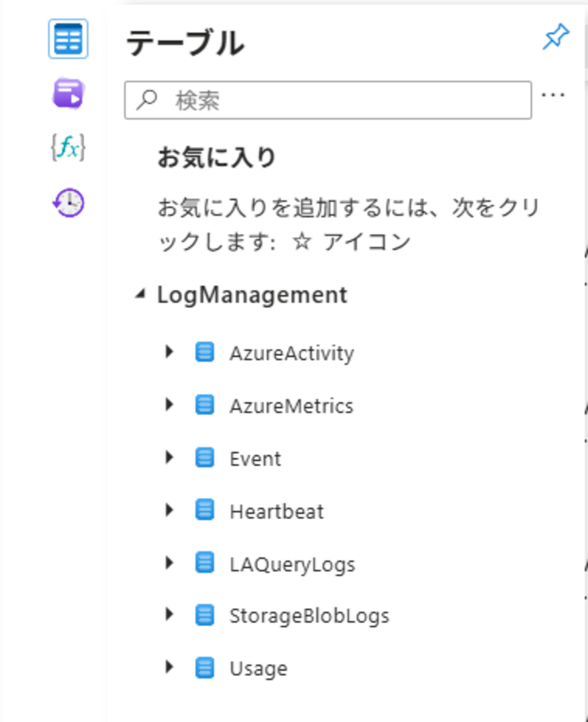Click the StorageBlobLogs table icon

[x=204, y=615]
